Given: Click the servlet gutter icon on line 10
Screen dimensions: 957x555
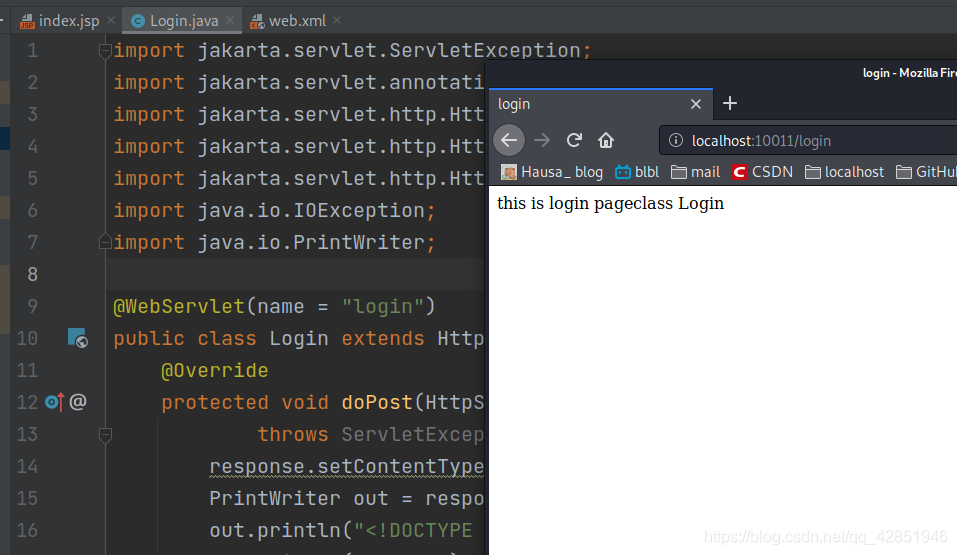Looking at the screenshot, I should (77, 339).
